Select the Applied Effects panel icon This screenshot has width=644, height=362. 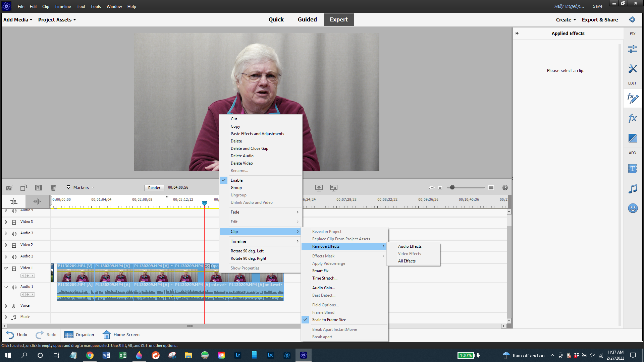pos(632,98)
